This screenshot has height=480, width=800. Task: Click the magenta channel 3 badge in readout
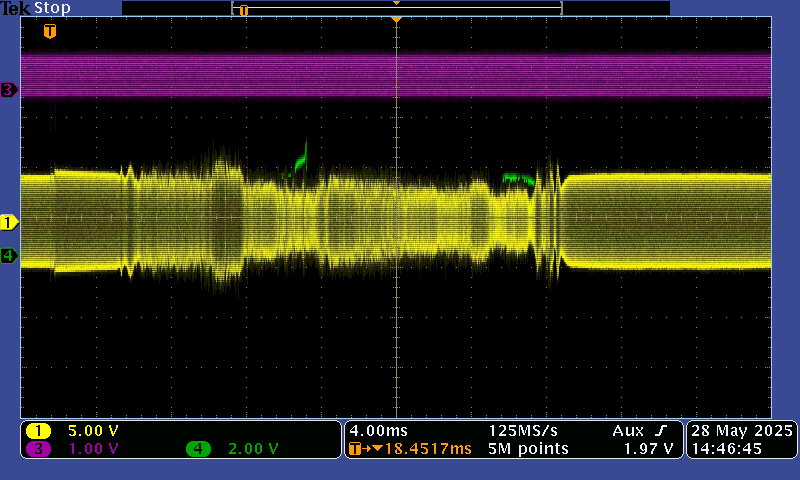[x=39, y=449]
